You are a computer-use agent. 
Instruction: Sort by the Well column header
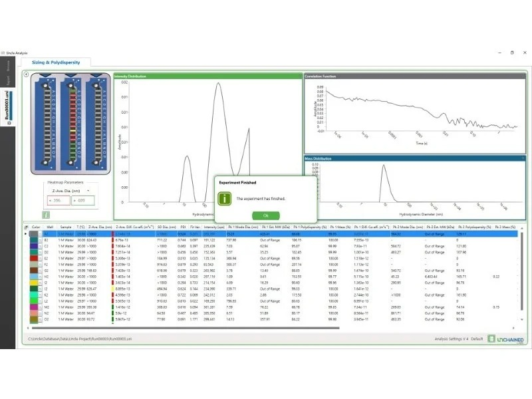pos(50,227)
